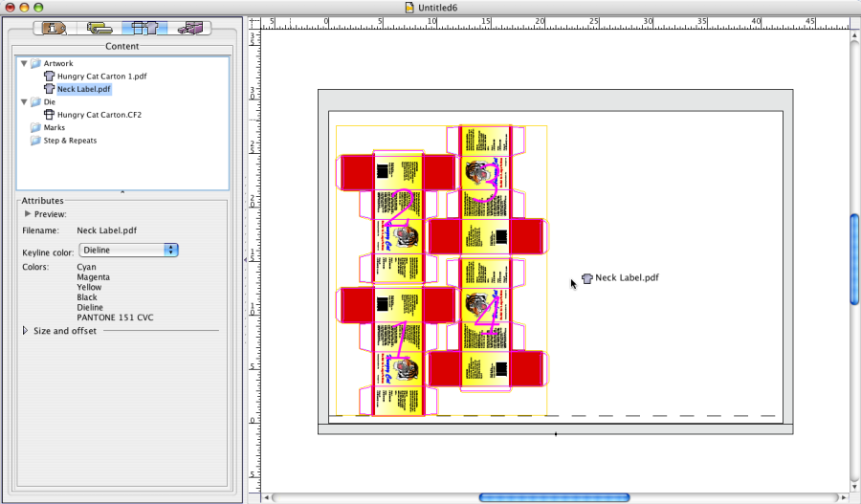The width and height of the screenshot is (861, 504).
Task: Open the job info tag tab
Action: [x=55, y=28]
